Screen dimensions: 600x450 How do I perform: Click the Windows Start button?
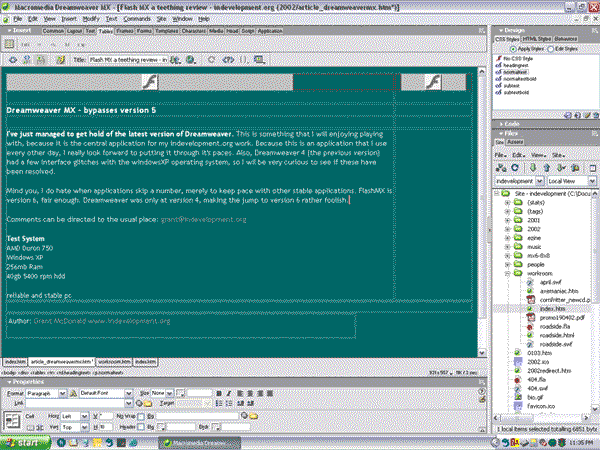point(26,443)
